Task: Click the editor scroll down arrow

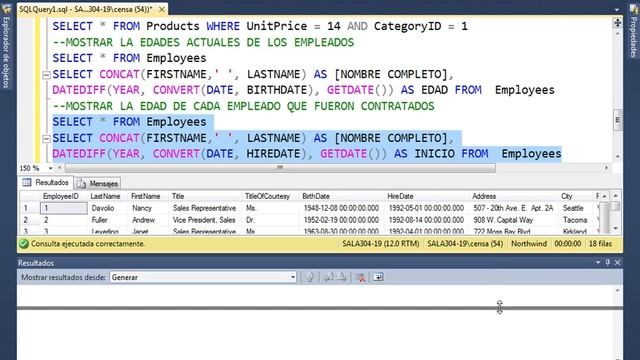Action: click(x=617, y=156)
